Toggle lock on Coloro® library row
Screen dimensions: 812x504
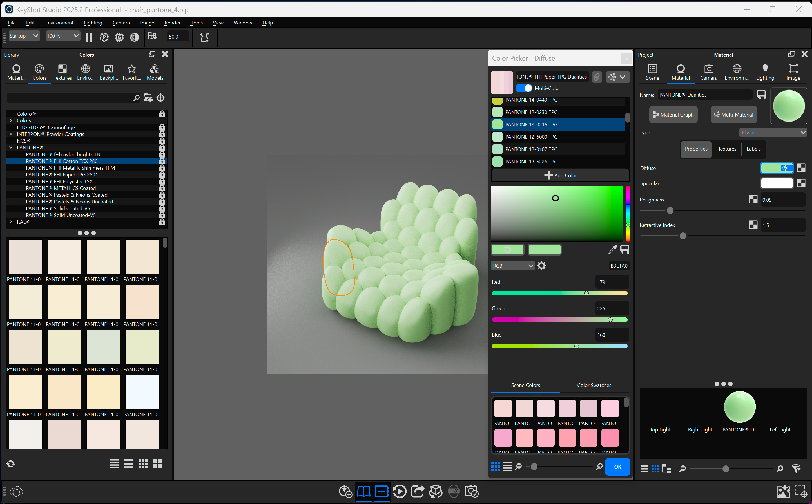(162, 114)
